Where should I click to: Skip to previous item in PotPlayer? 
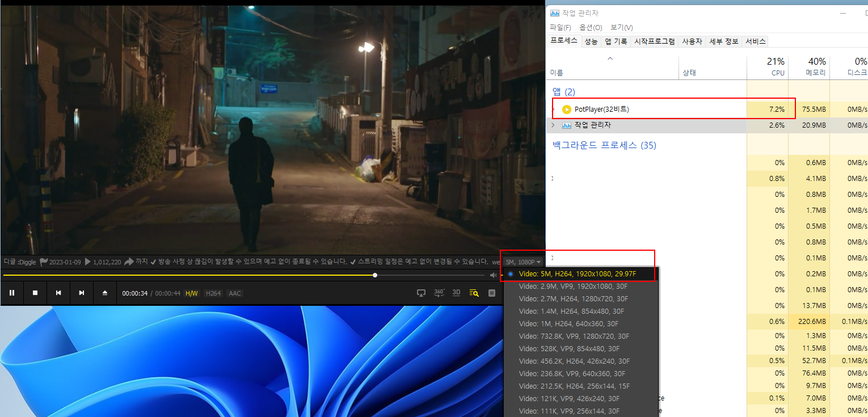pos(58,293)
